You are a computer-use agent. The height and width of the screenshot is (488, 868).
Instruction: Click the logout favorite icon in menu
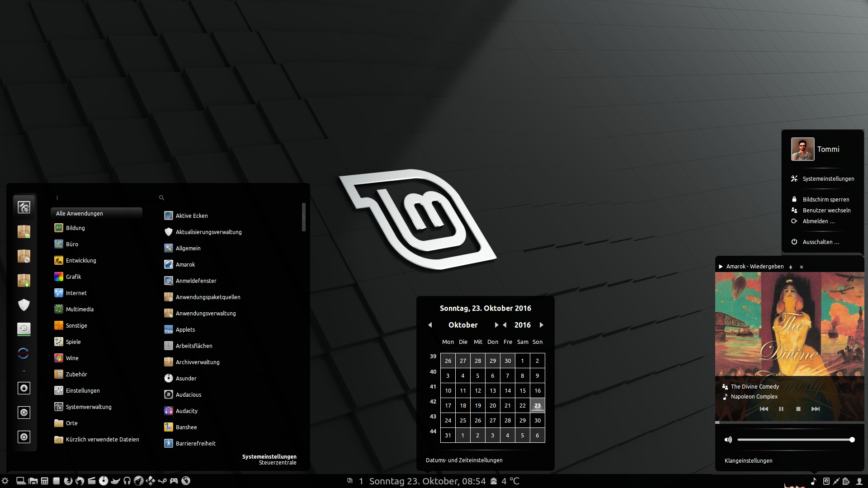click(x=24, y=413)
